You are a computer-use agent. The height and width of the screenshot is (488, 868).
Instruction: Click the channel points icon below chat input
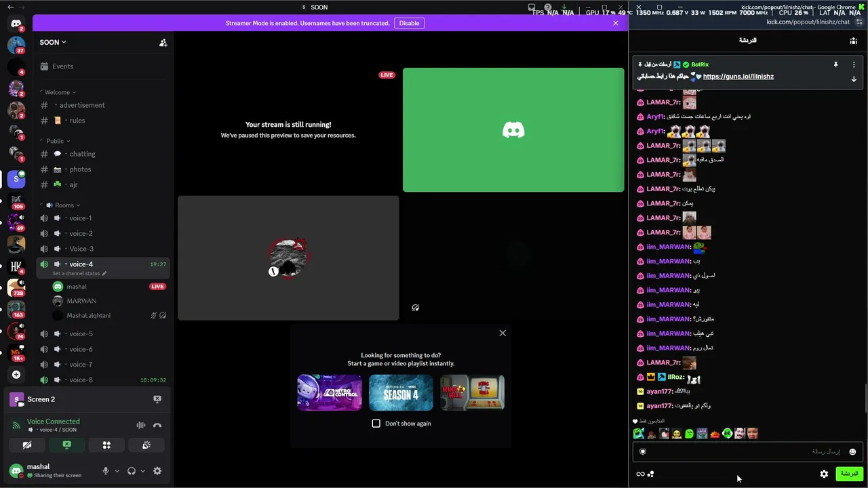[x=651, y=474]
